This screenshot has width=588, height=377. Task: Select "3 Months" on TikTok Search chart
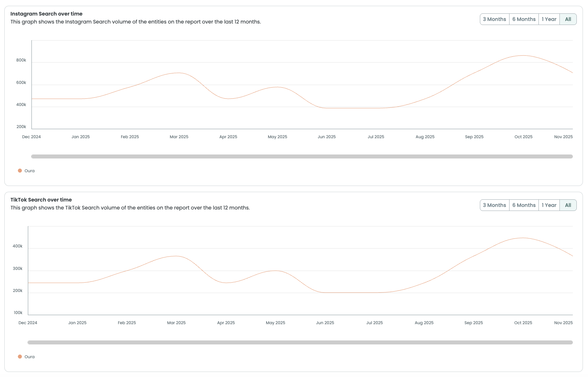tap(494, 205)
